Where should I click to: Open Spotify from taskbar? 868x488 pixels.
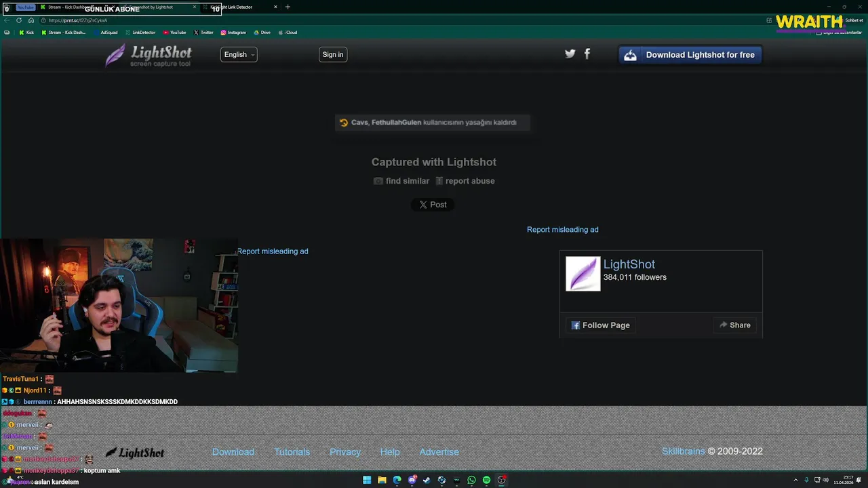[x=486, y=480]
